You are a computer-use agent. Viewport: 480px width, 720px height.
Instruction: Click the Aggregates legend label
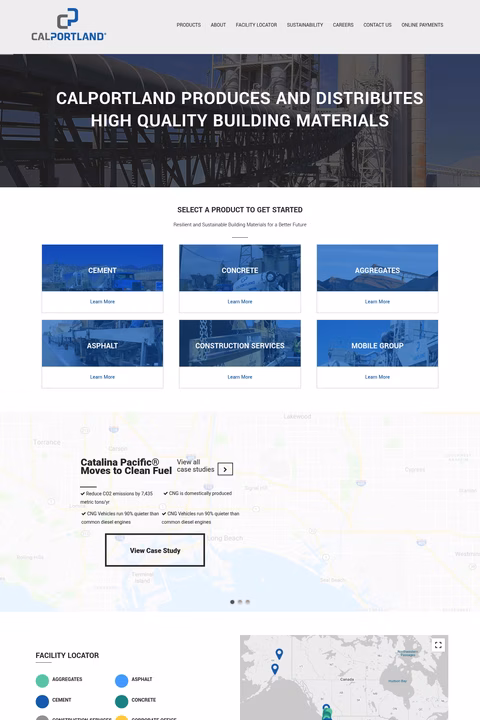pos(67,679)
